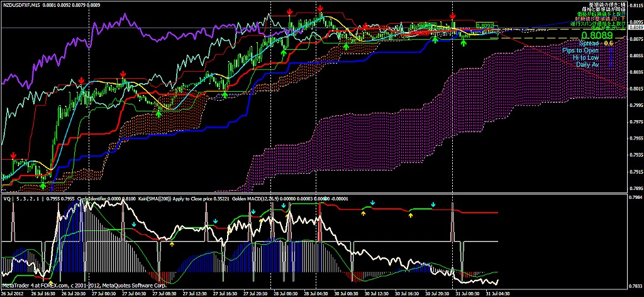Click the Daily Av label
The image size is (644, 297).
pyautogui.click(x=588, y=65)
